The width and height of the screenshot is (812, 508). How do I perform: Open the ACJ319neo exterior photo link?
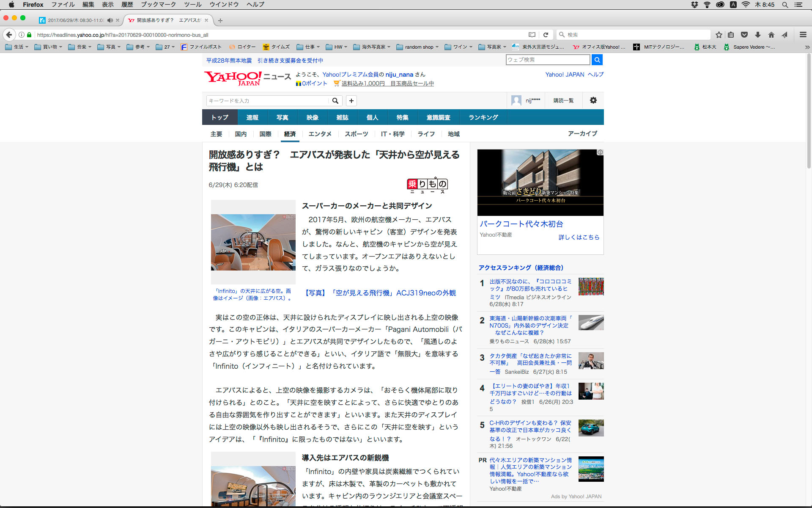380,293
